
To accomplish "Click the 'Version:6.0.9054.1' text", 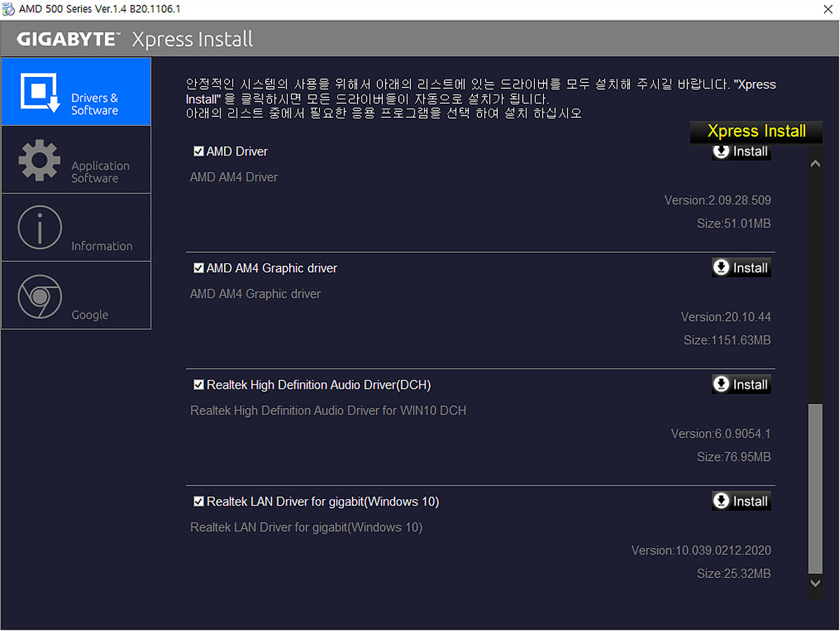I will point(721,434).
